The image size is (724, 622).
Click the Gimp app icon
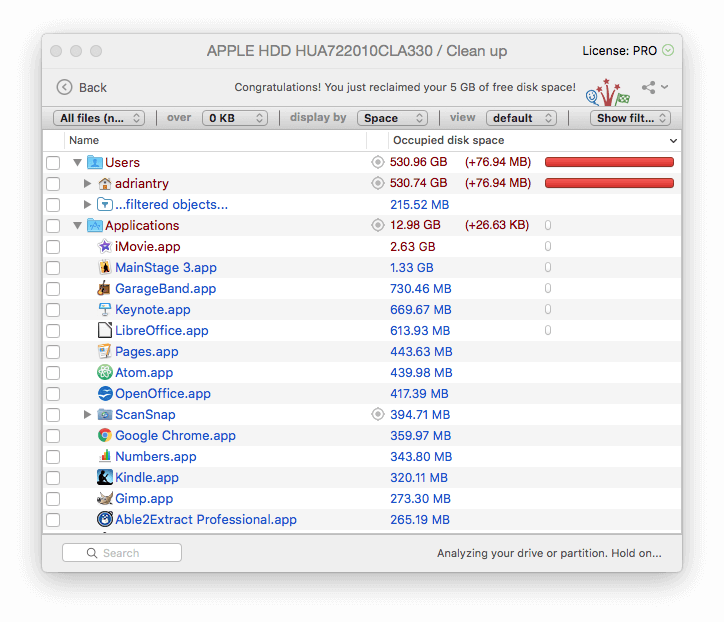[105, 498]
